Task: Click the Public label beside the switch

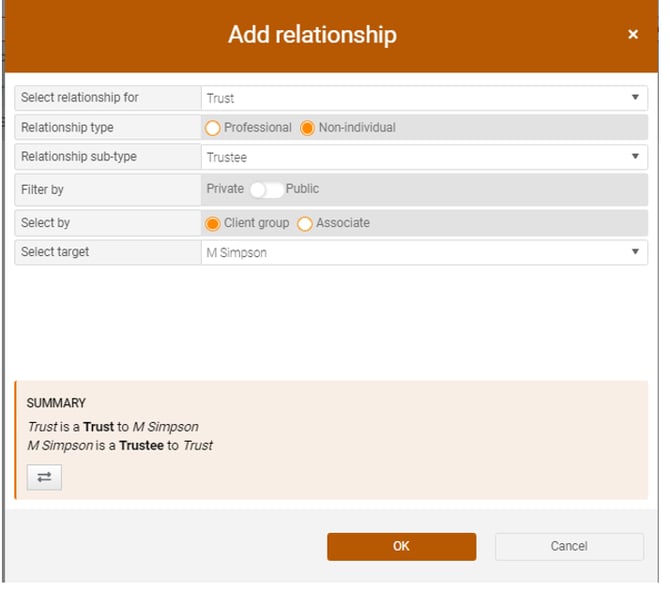Action: [303, 189]
